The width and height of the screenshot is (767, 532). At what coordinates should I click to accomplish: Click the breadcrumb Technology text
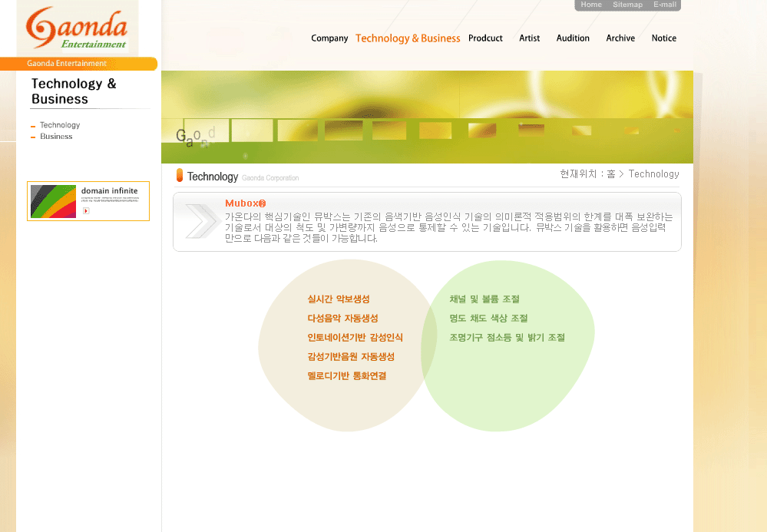point(653,174)
